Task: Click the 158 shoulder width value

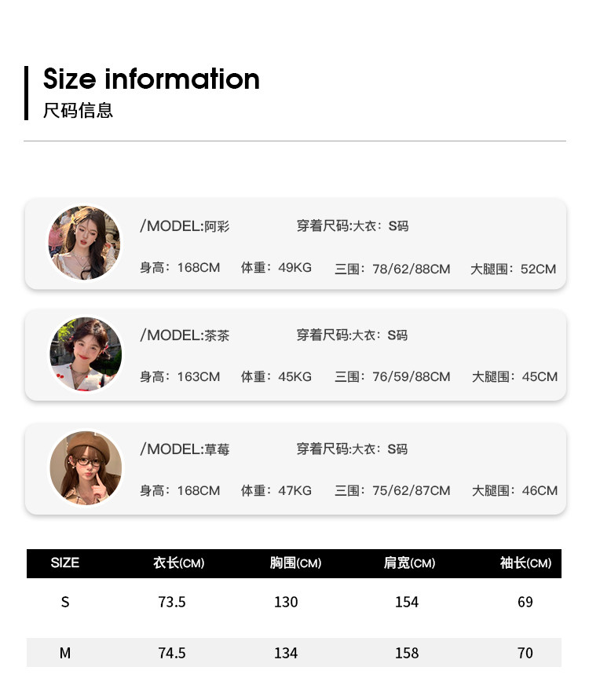Action: [407, 653]
